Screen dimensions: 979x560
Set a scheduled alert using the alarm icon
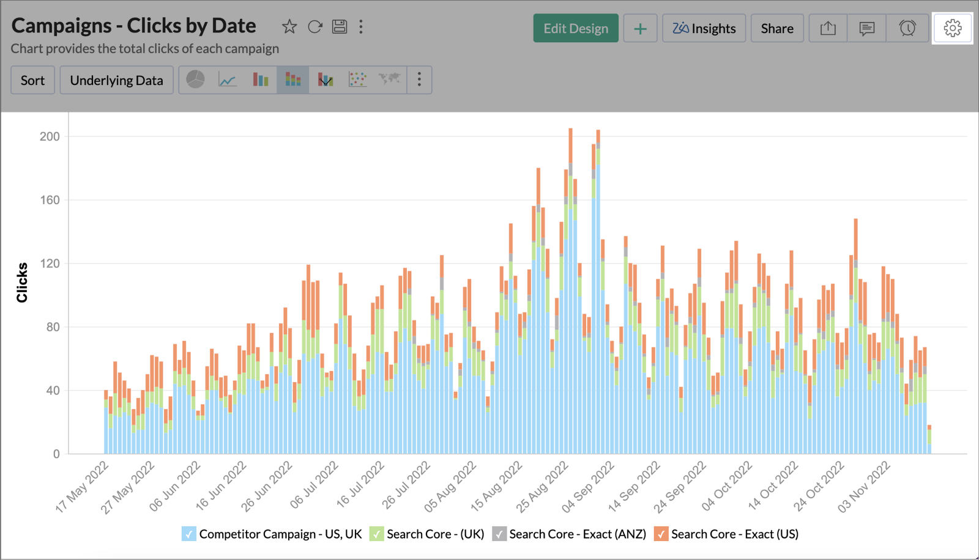pyautogui.click(x=907, y=28)
